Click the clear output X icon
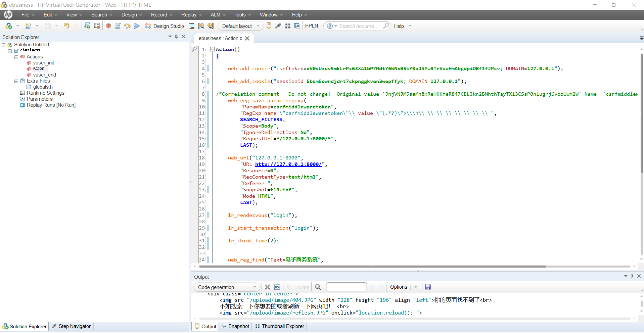 [x=268, y=287]
